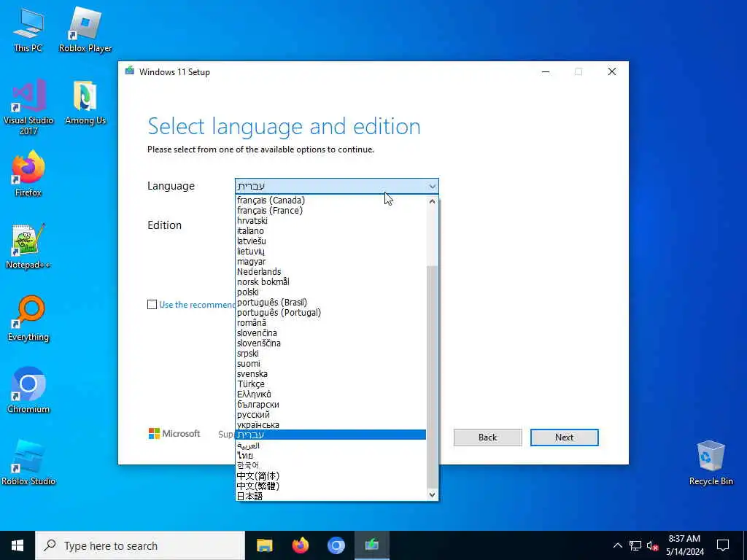Open the clock showing 8:37 AM
Image resolution: width=747 pixels, height=560 pixels.
pyautogui.click(x=684, y=545)
